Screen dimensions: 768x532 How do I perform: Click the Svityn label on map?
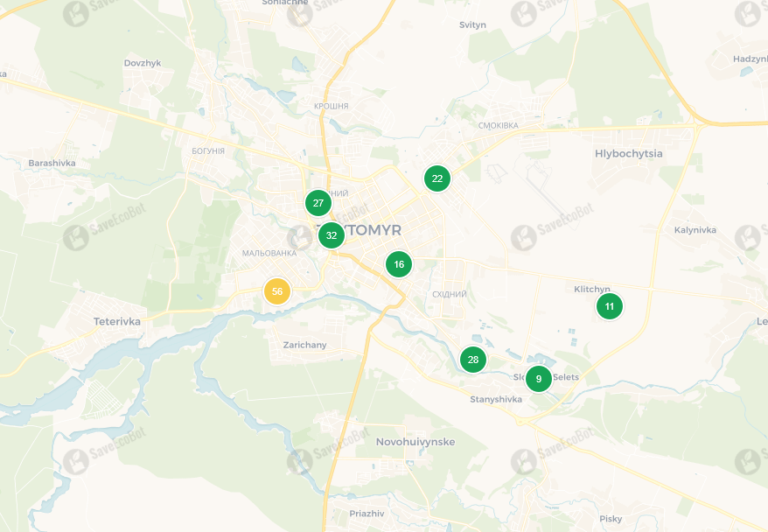472,25
